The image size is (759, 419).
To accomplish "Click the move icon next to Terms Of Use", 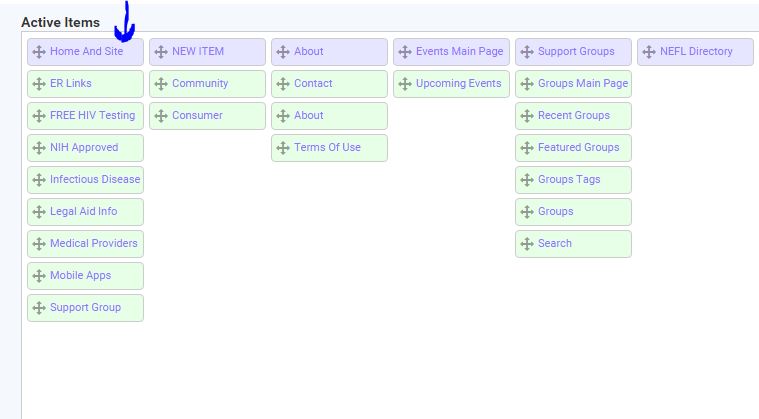I will coord(283,148).
